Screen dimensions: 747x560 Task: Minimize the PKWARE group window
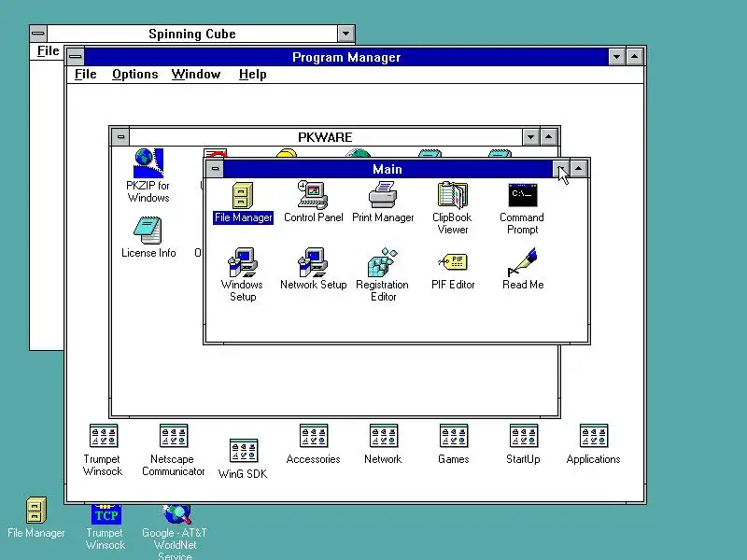pos(530,137)
